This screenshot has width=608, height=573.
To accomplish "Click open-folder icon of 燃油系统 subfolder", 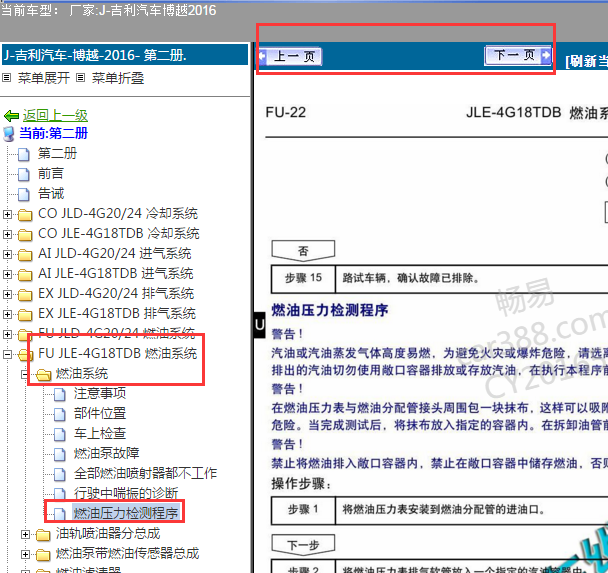I will (43, 375).
